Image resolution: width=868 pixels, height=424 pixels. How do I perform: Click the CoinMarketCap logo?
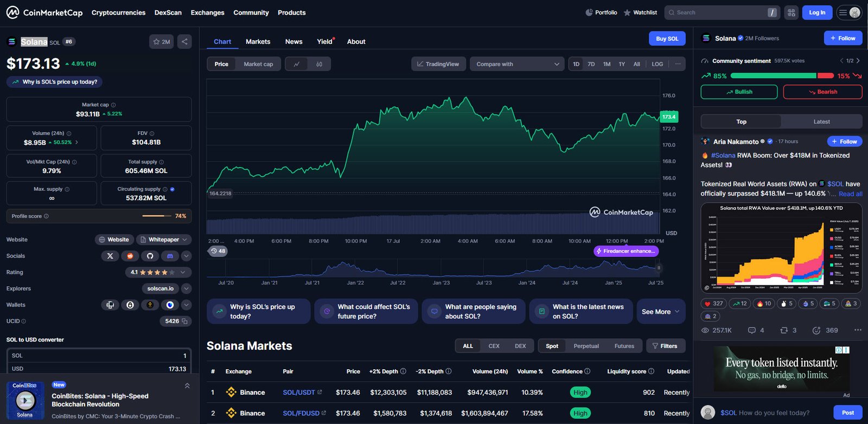click(x=44, y=12)
